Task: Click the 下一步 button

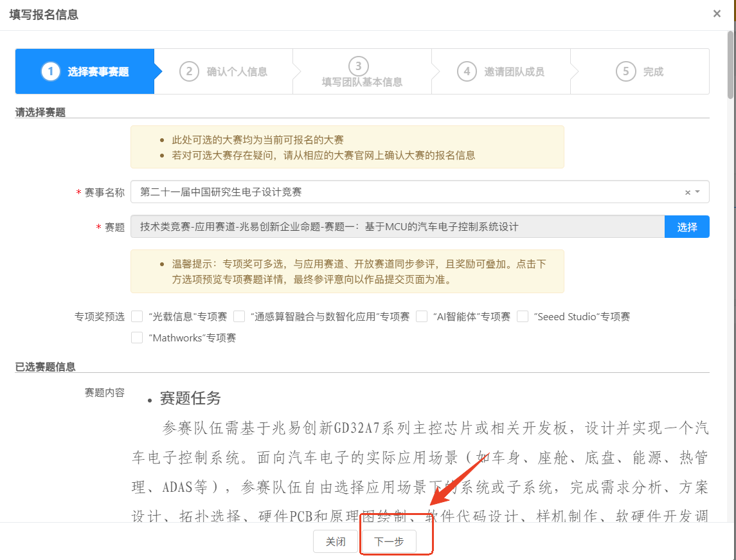Action: pyautogui.click(x=389, y=542)
